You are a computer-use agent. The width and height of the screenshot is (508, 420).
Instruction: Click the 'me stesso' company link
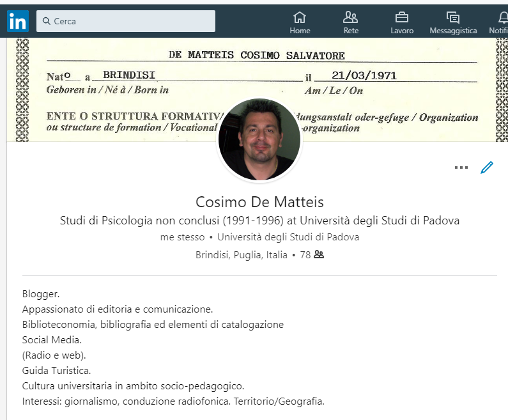click(182, 237)
